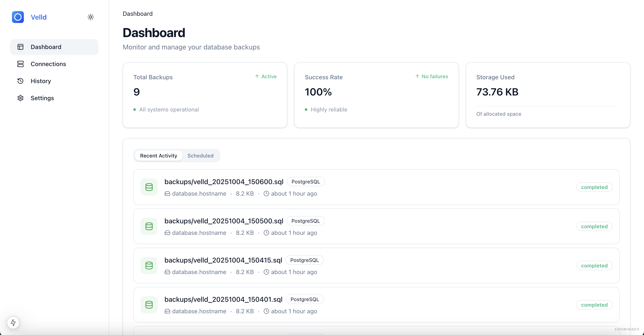Click the Connections server icon

(20, 64)
